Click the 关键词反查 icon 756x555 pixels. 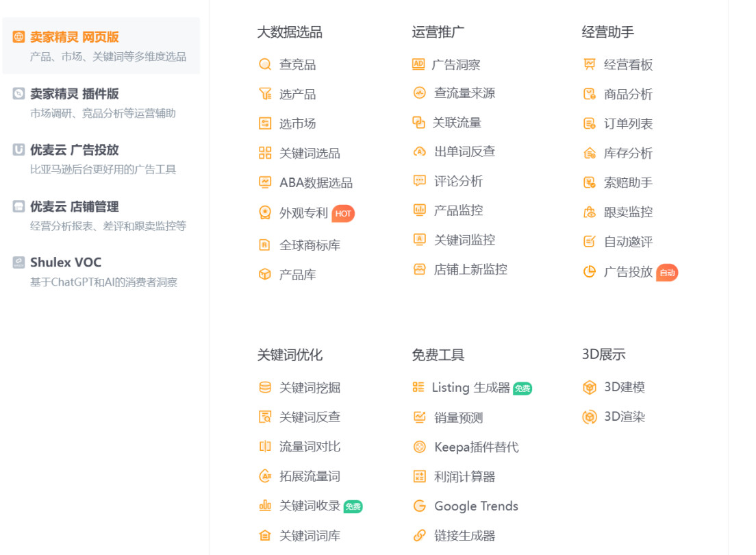tap(265, 417)
